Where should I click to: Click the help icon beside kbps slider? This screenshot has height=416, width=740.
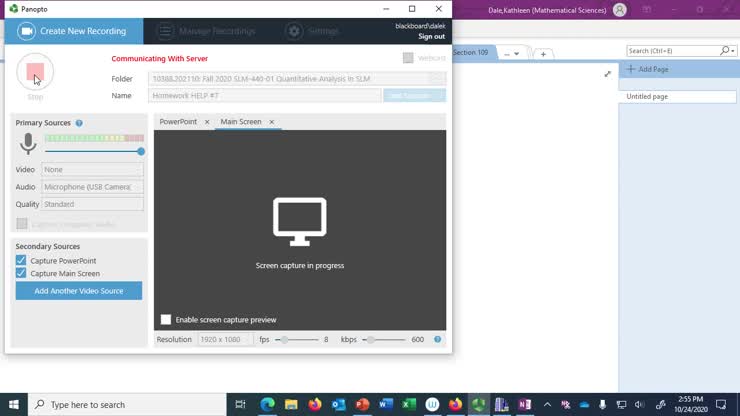click(x=437, y=340)
